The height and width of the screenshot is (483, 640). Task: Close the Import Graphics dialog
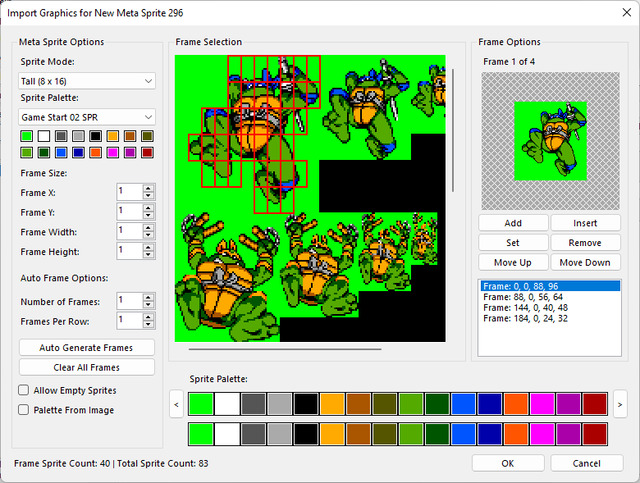(x=627, y=13)
